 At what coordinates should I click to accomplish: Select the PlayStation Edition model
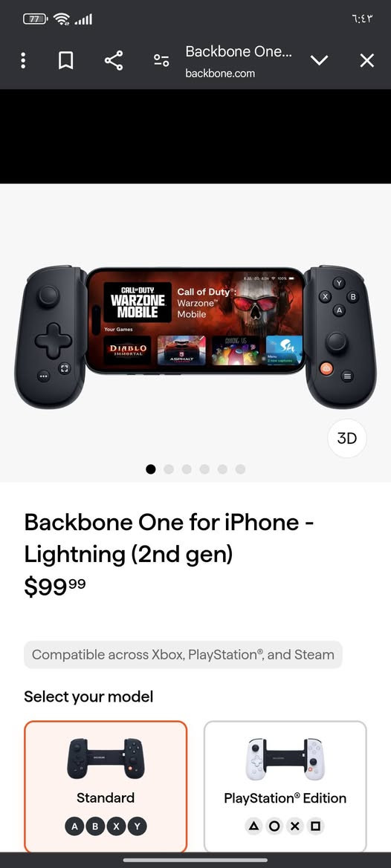click(285, 786)
